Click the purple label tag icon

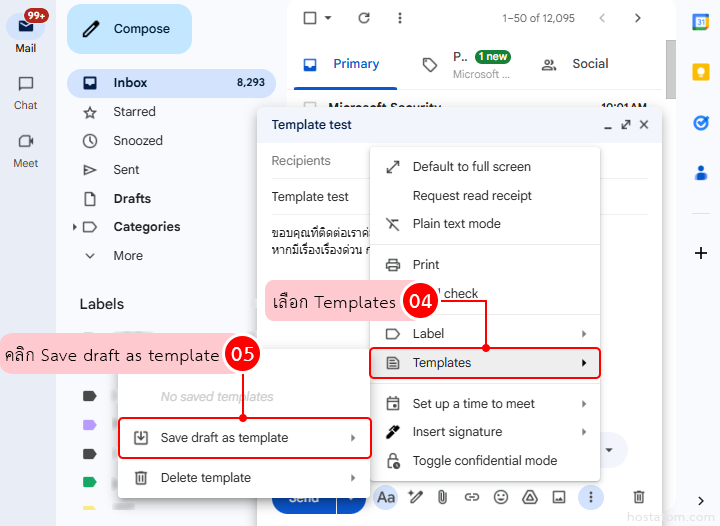pos(90,425)
